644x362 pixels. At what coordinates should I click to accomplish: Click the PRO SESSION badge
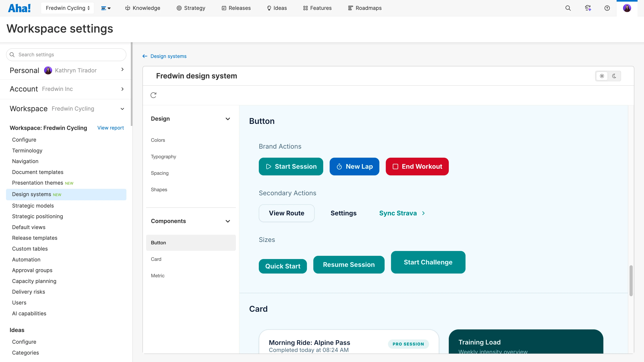click(408, 344)
